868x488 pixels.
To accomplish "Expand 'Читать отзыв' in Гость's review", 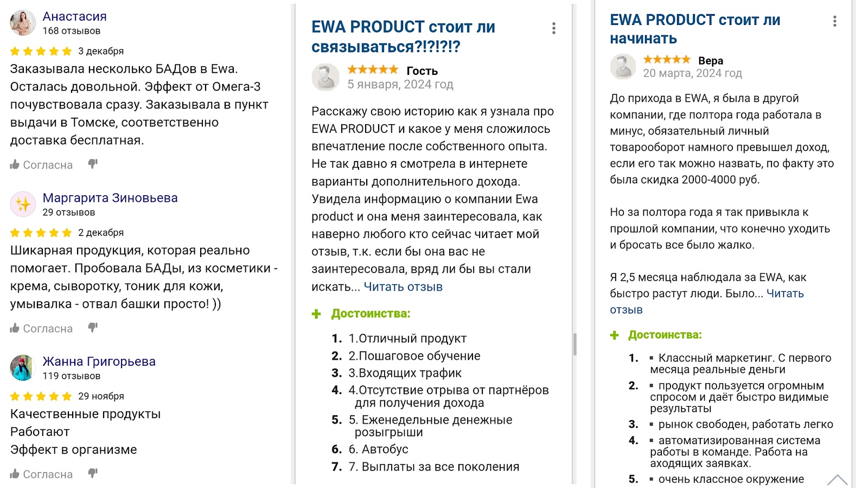I will [x=403, y=287].
